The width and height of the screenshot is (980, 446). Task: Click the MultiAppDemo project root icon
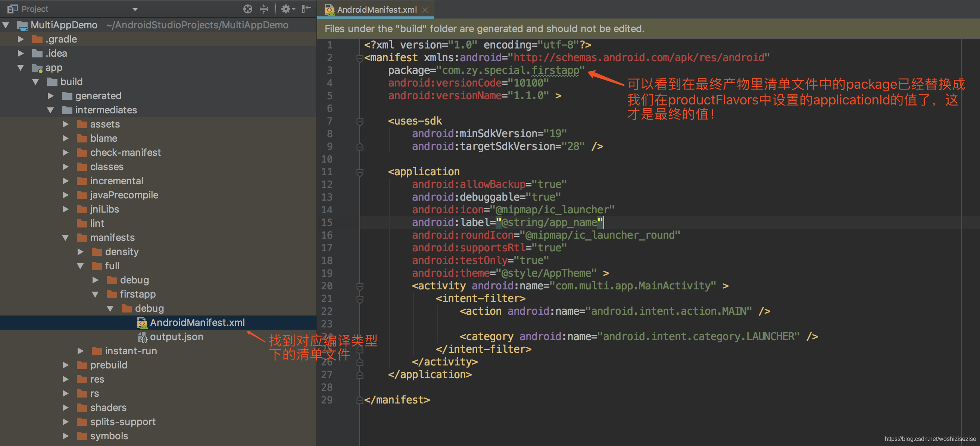coord(22,25)
